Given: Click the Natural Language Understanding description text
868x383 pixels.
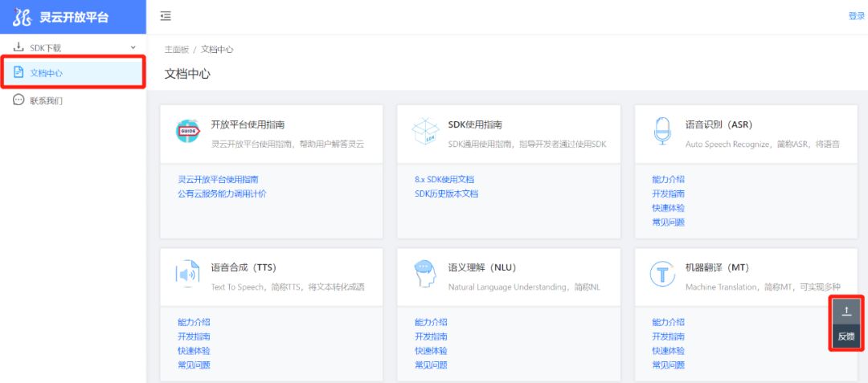Looking at the screenshot, I should (x=524, y=287).
